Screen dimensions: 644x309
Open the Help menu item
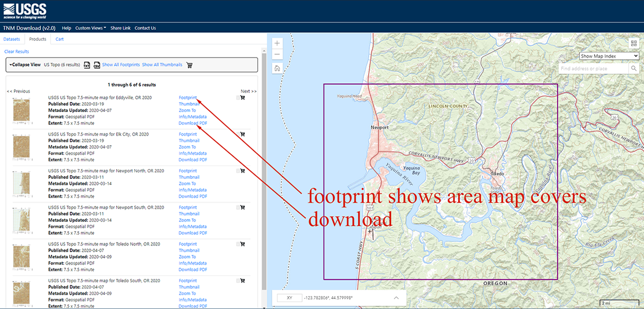pyautogui.click(x=67, y=28)
